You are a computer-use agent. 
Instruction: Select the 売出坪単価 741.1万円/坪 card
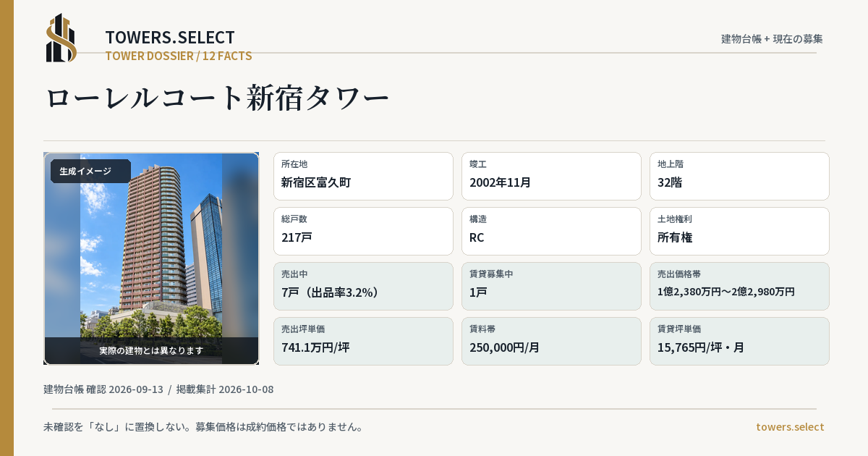tap(363, 341)
